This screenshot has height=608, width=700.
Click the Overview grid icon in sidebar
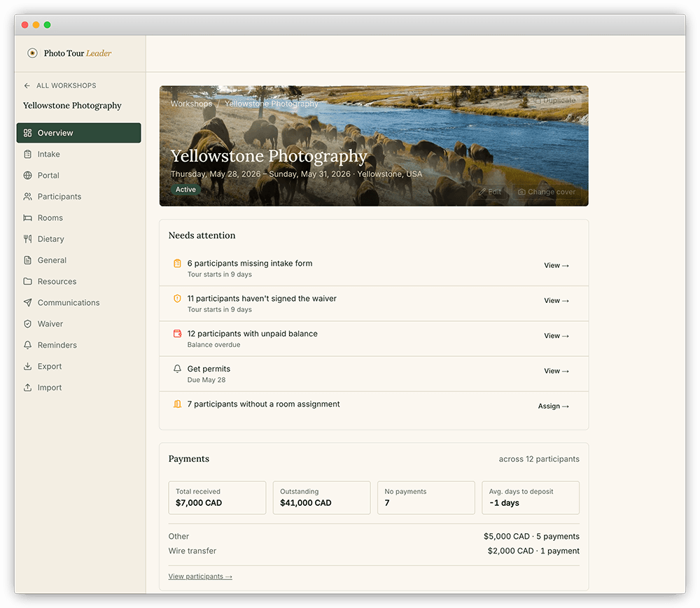(x=28, y=133)
